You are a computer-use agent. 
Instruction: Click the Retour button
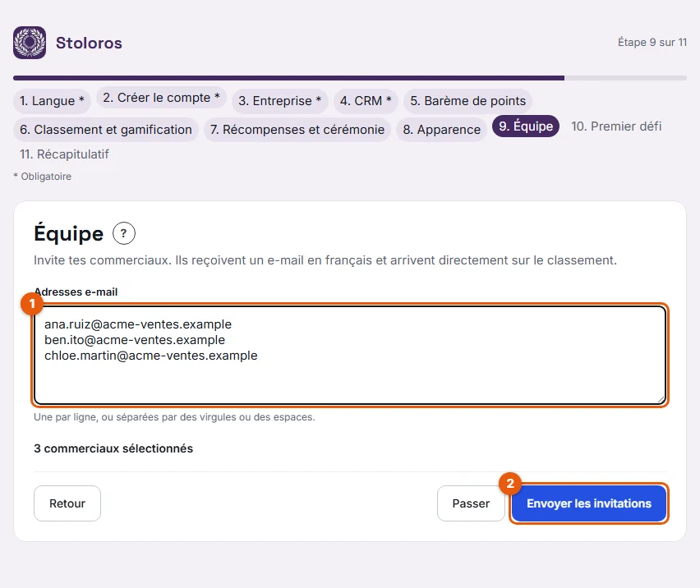point(67,503)
